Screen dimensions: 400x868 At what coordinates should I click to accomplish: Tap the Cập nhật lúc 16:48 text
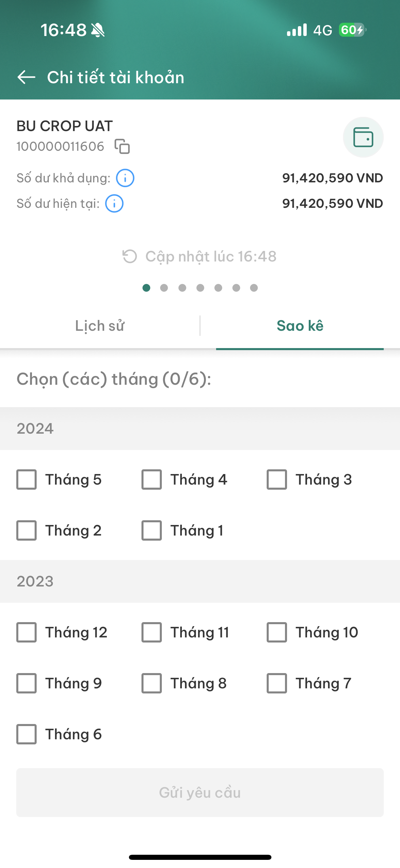point(211,256)
